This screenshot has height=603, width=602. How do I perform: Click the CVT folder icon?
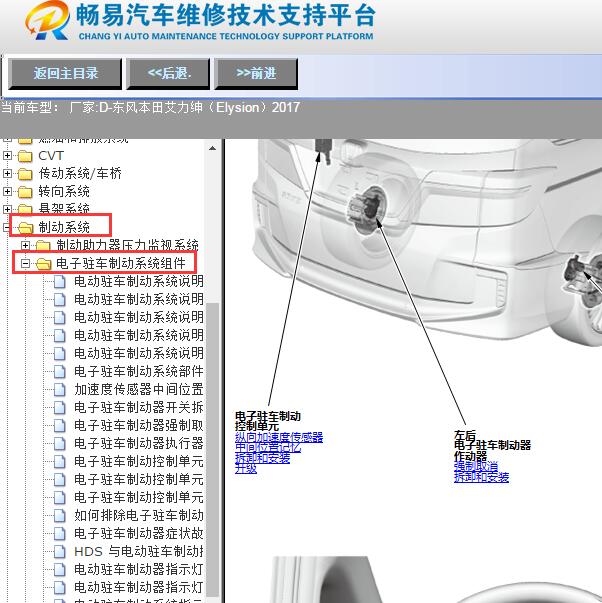click(x=25, y=156)
